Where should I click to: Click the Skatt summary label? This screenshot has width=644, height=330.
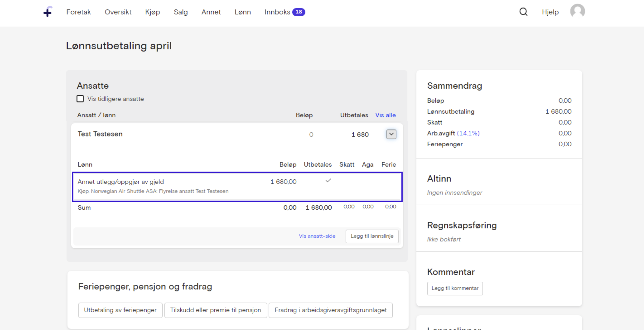434,122
